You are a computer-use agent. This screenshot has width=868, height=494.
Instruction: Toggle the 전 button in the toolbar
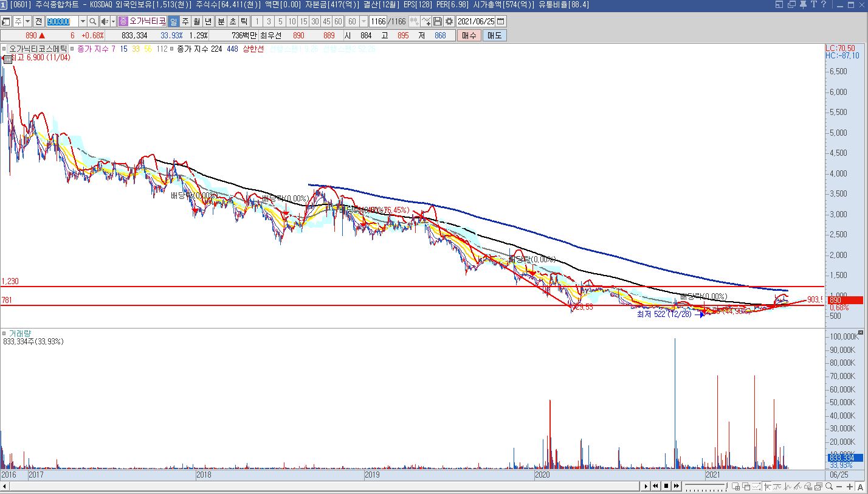[x=39, y=21]
